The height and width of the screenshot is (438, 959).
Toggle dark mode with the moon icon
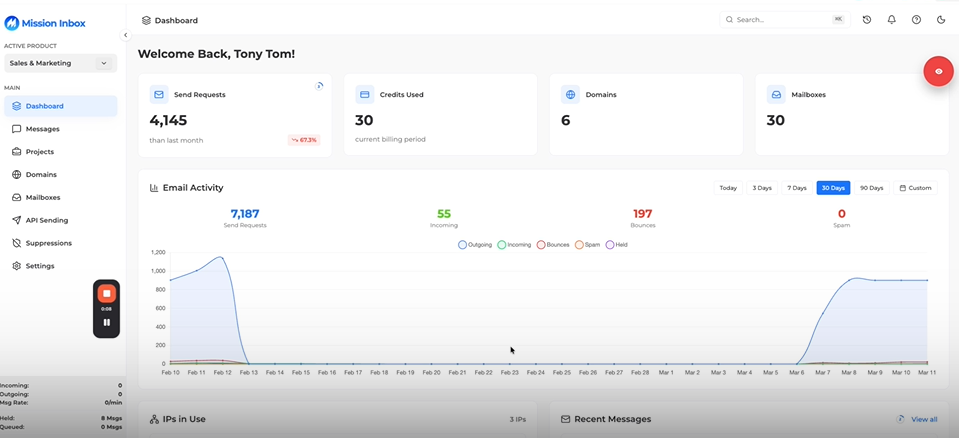pyautogui.click(x=941, y=20)
